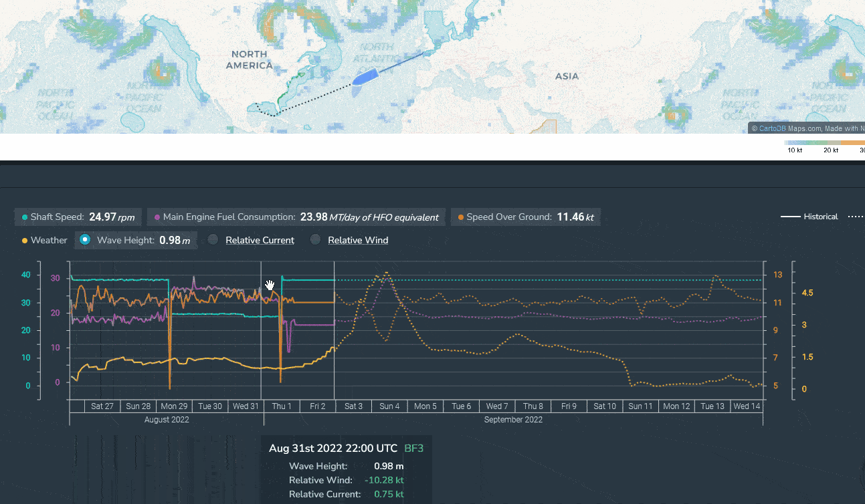The image size is (865, 504).
Task: Toggle Speed Over Ground series legend
Action: tap(526, 217)
